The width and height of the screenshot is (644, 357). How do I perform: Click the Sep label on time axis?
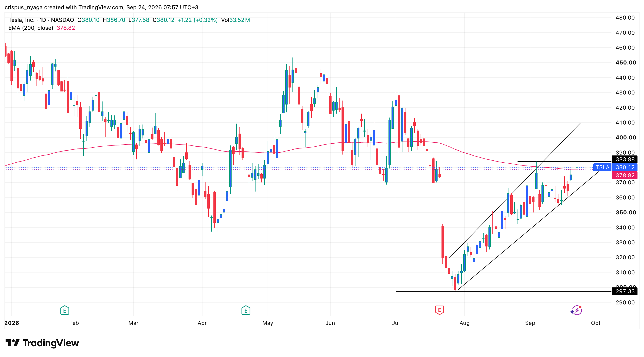[530, 323]
